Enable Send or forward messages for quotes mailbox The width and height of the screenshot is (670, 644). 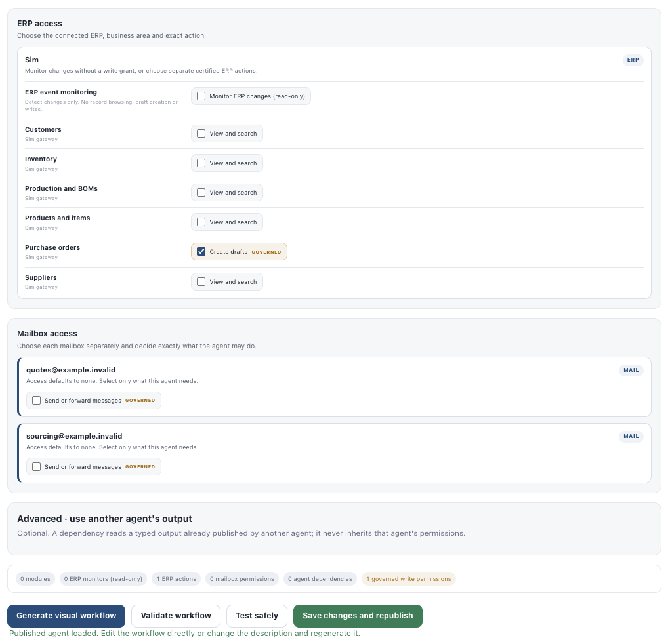[x=36, y=401]
